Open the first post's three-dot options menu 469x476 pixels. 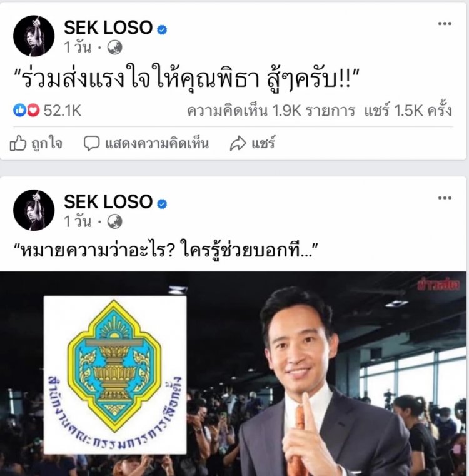(x=445, y=24)
